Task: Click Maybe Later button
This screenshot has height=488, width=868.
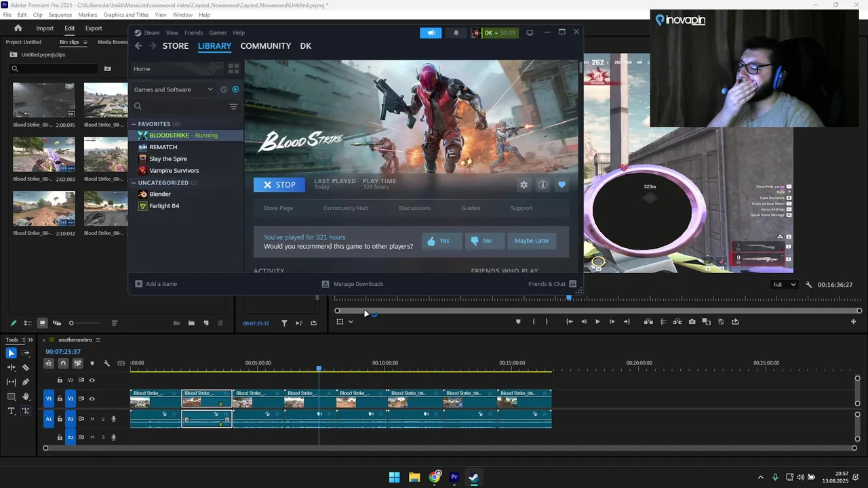Action: pyautogui.click(x=532, y=241)
